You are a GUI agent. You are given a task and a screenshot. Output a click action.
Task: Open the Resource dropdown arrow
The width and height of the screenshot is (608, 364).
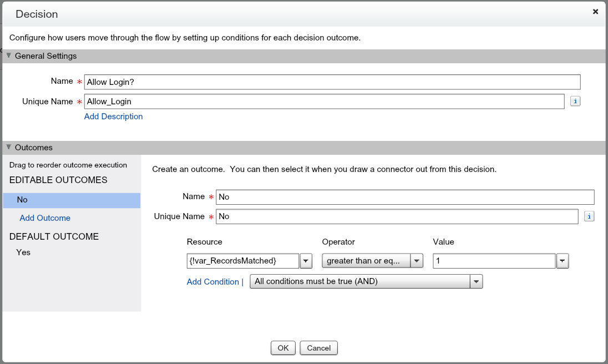tap(306, 261)
